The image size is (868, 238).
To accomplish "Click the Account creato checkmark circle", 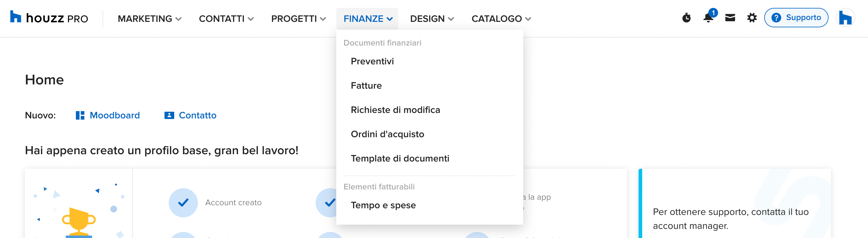I will [x=183, y=202].
